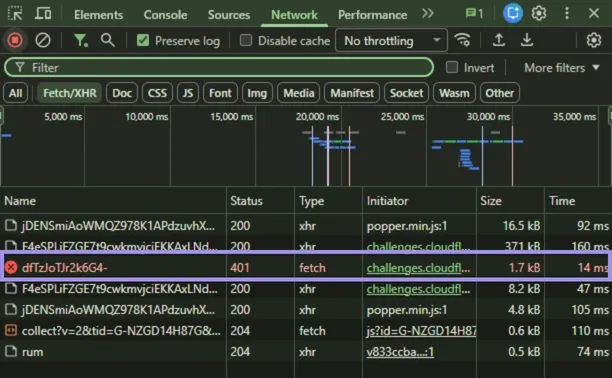
Task: Open the DevTools three-dot menu
Action: (567, 14)
